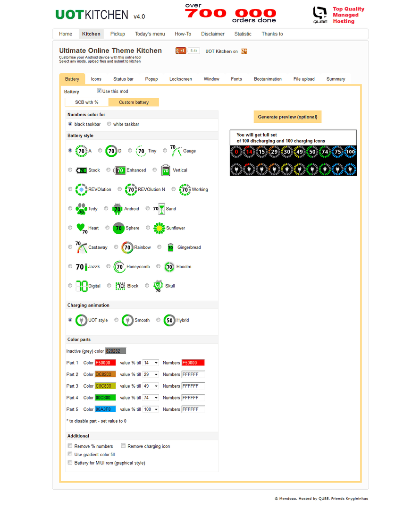This screenshot has height=510, width=420.
Task: Select the Custom battery option
Action: point(134,102)
